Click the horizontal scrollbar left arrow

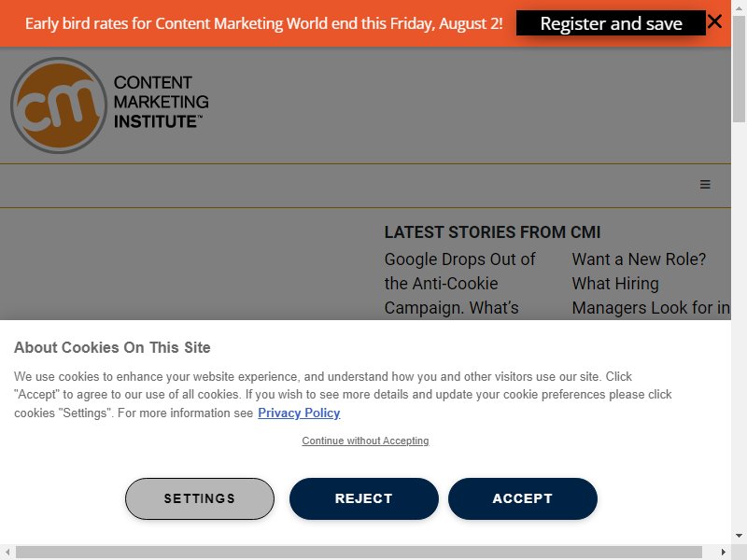point(7,553)
